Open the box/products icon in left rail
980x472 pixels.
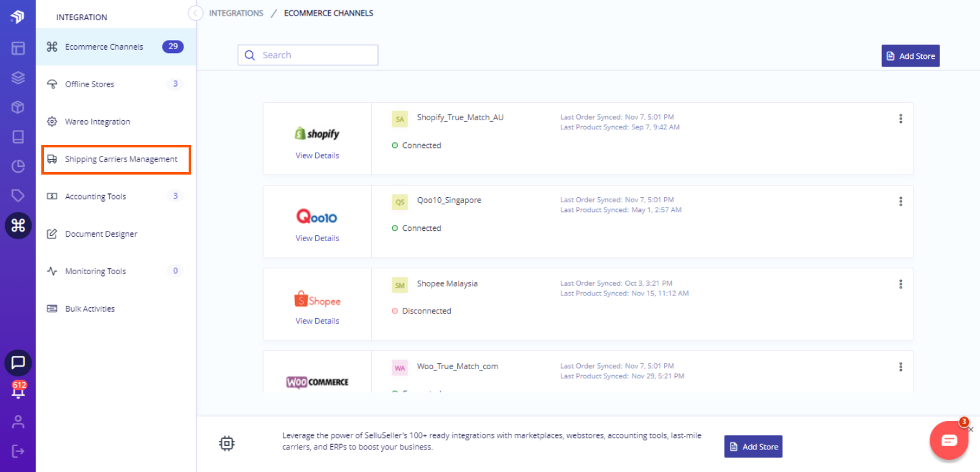click(x=18, y=107)
